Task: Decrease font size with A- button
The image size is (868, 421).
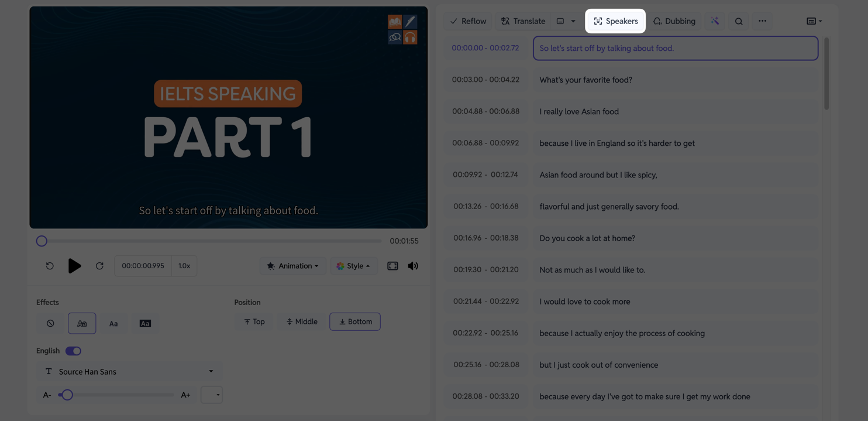Action: click(x=47, y=395)
